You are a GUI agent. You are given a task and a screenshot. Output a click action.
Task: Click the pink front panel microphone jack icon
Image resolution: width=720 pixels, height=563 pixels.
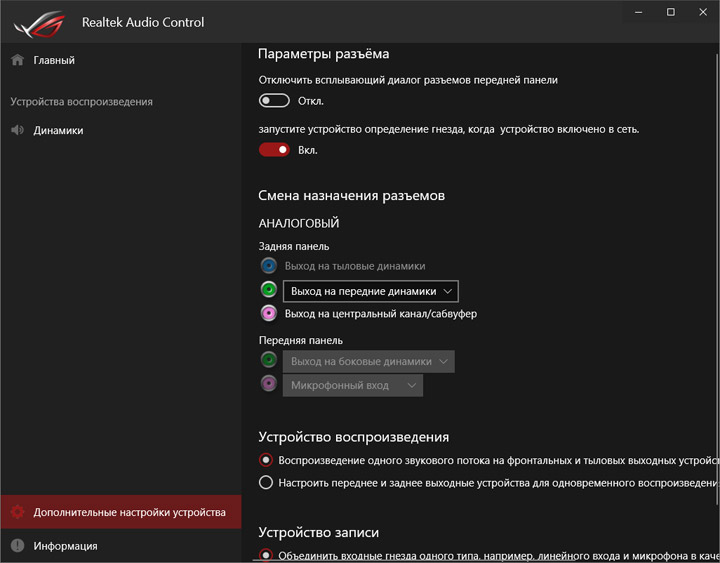point(268,385)
